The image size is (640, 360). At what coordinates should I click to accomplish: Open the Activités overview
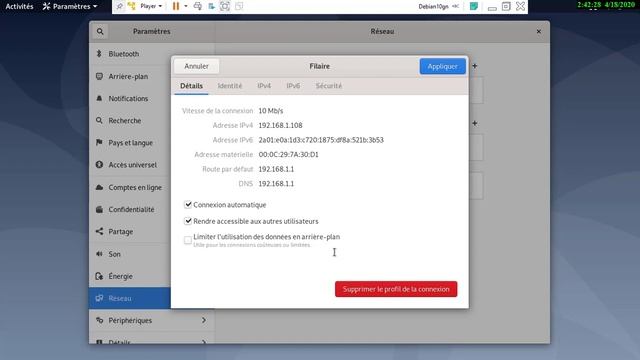coord(19,6)
